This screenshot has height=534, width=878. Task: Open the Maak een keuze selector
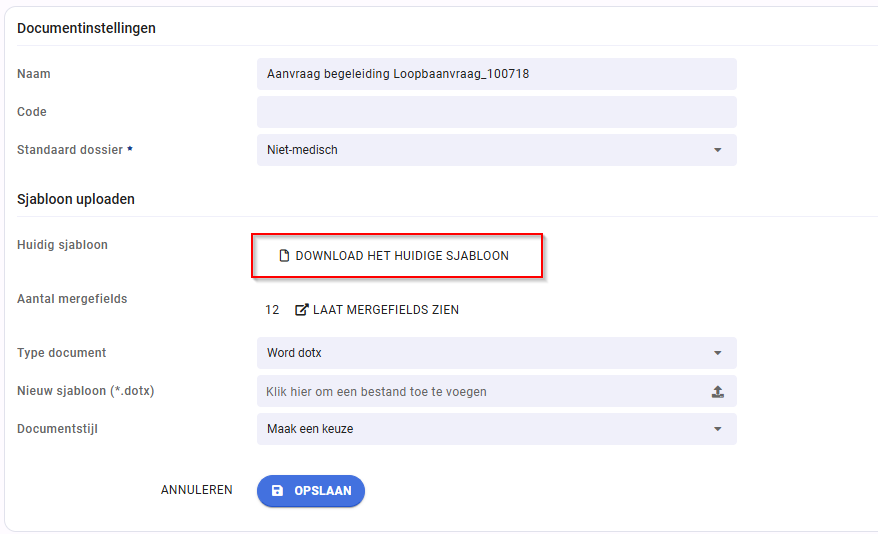point(497,429)
